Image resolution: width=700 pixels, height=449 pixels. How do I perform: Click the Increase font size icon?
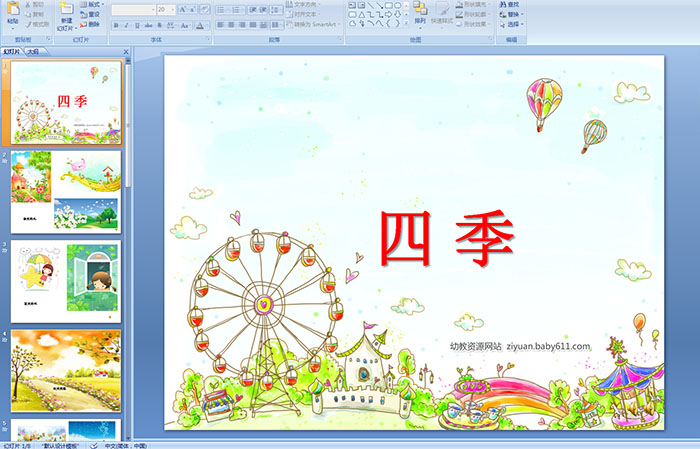pyautogui.click(x=183, y=8)
